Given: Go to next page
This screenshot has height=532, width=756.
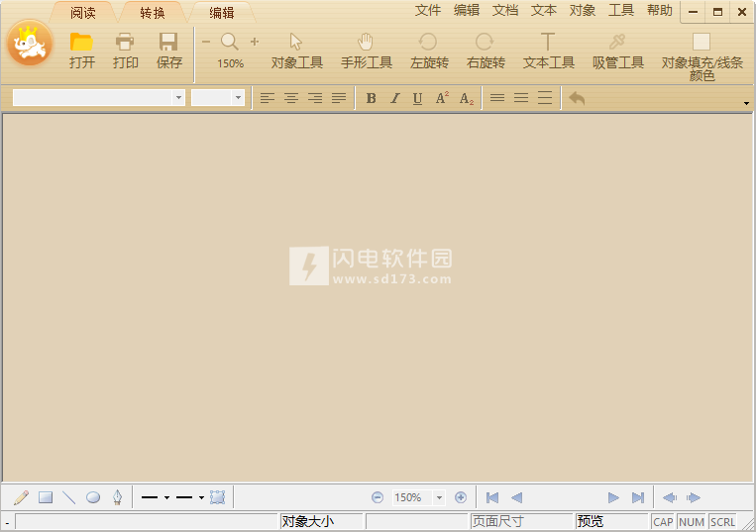Looking at the screenshot, I should (x=613, y=497).
